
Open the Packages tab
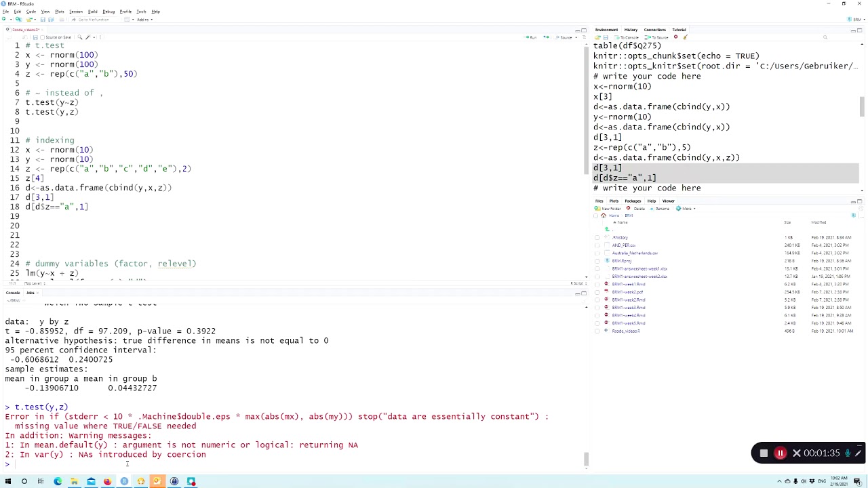click(x=633, y=201)
